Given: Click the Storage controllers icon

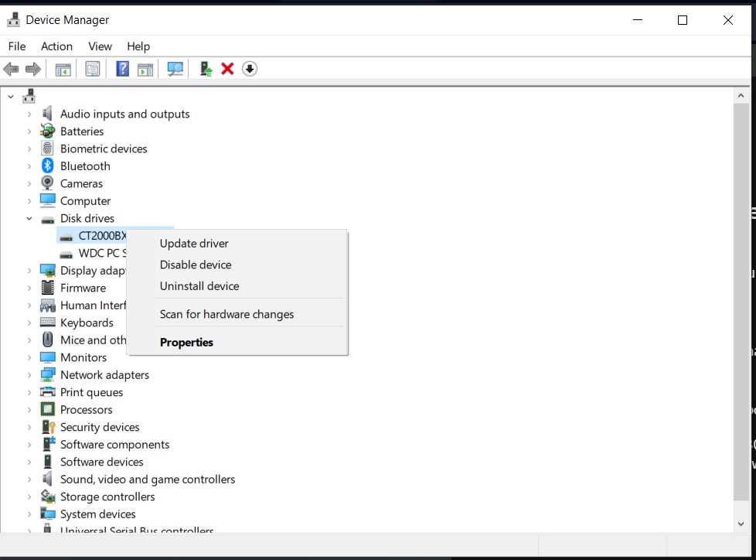Looking at the screenshot, I should tap(48, 497).
